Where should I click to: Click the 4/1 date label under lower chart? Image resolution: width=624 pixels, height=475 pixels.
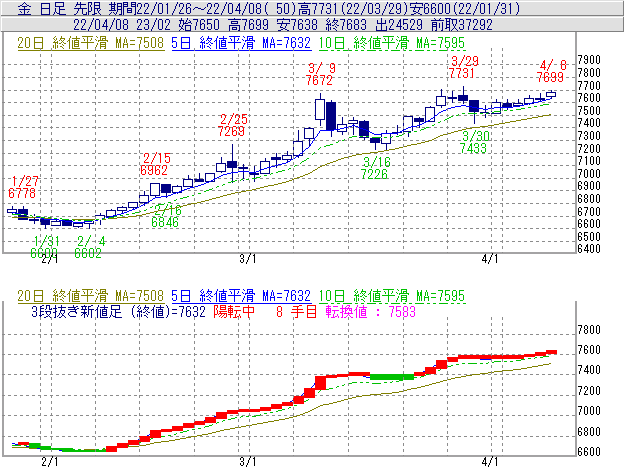[x=490, y=462]
